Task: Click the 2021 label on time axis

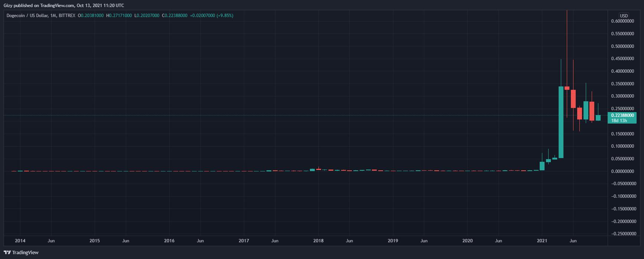Action: pos(542,241)
